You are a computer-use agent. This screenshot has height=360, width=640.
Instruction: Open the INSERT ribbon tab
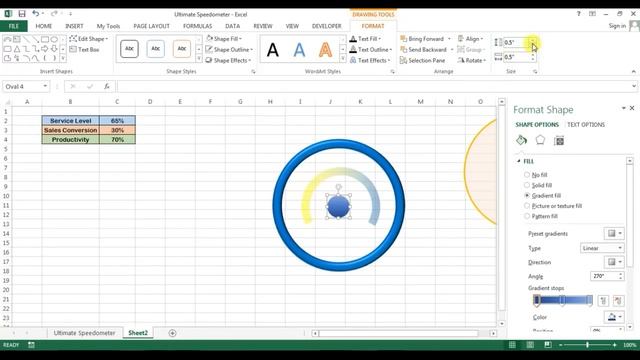coord(74,26)
